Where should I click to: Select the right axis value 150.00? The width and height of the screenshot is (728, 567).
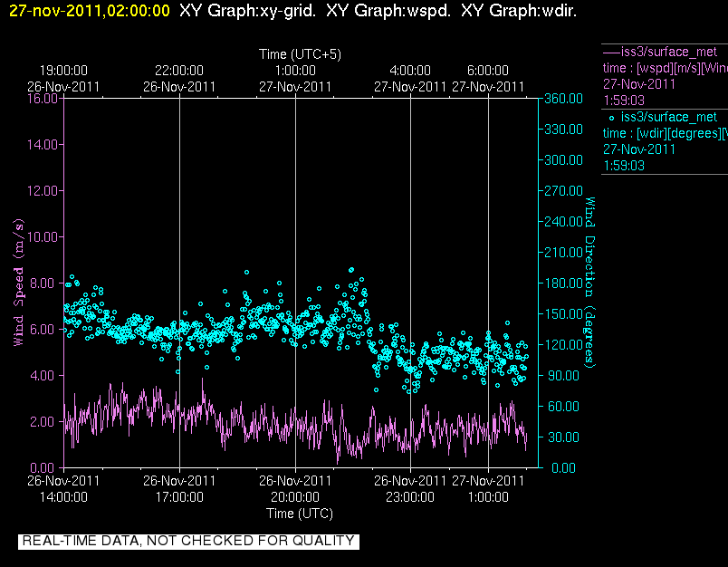563,313
